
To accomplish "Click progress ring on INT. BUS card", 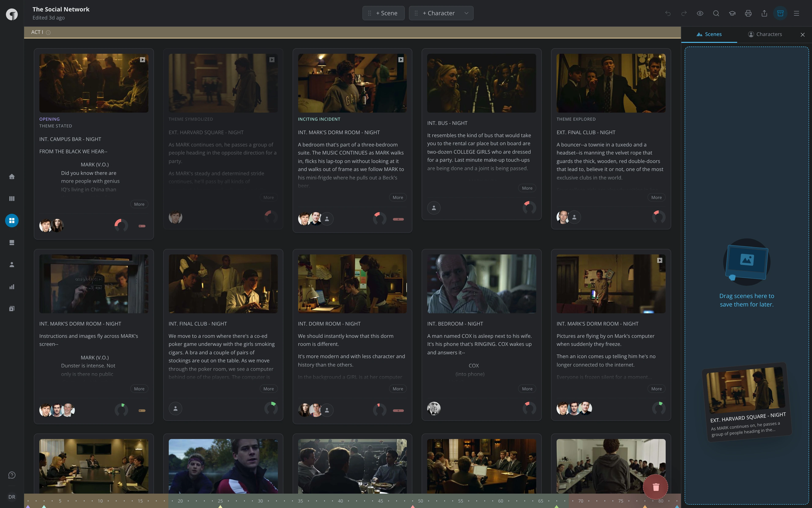I will point(529,208).
